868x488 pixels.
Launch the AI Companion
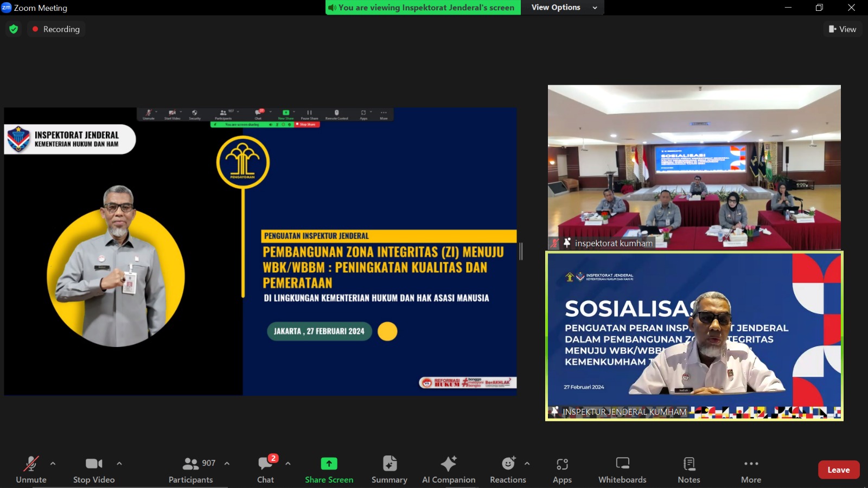[x=448, y=470]
